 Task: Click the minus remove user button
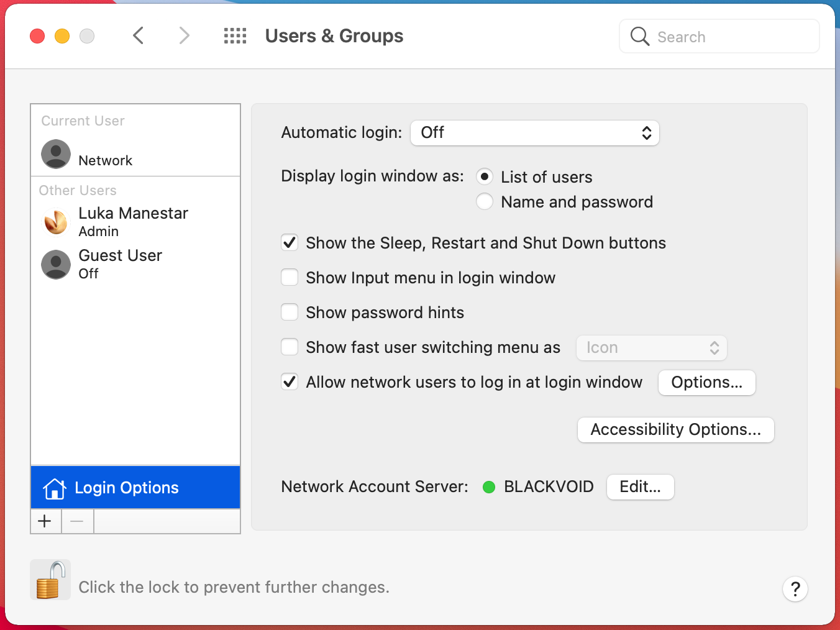78,521
